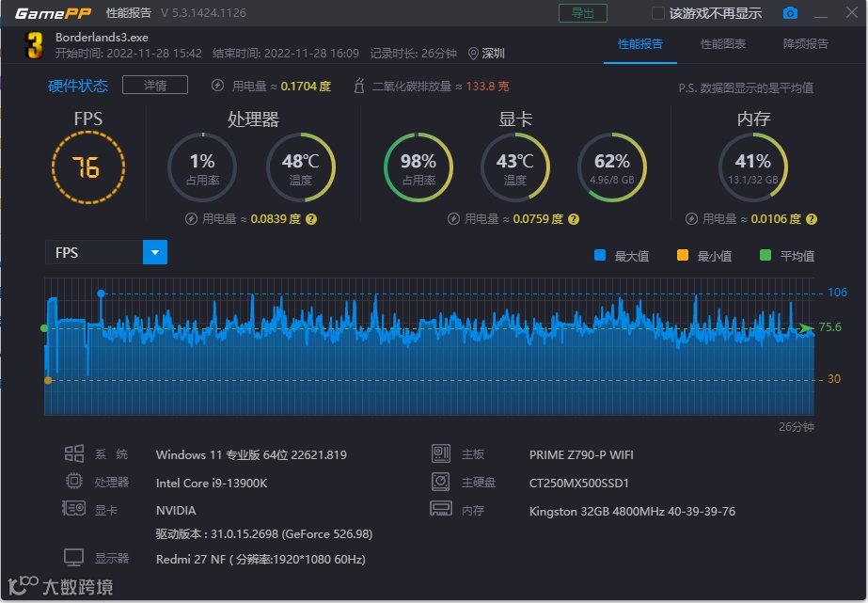The width and height of the screenshot is (868, 603).
Task: Click help icon beside 0.0759 度
Action: point(574,219)
